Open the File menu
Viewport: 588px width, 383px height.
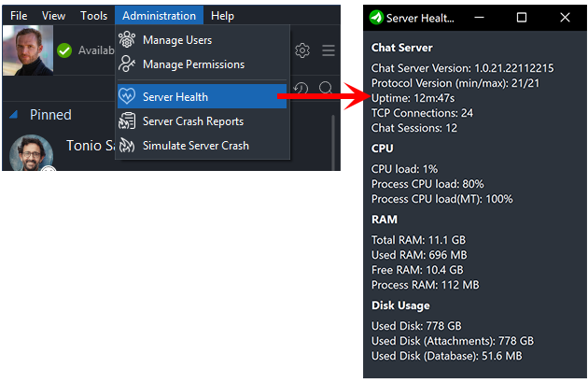click(19, 16)
